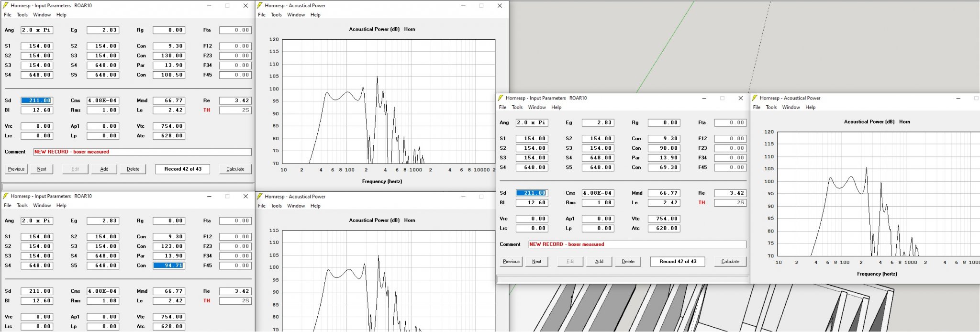
Task: Click Next in the Con 90.00 window
Action: [536, 262]
